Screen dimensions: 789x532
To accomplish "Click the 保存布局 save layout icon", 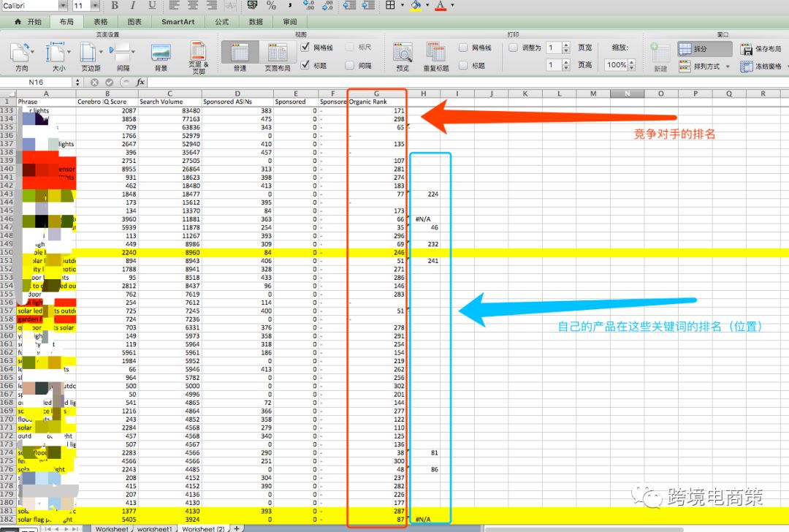I will 747,50.
